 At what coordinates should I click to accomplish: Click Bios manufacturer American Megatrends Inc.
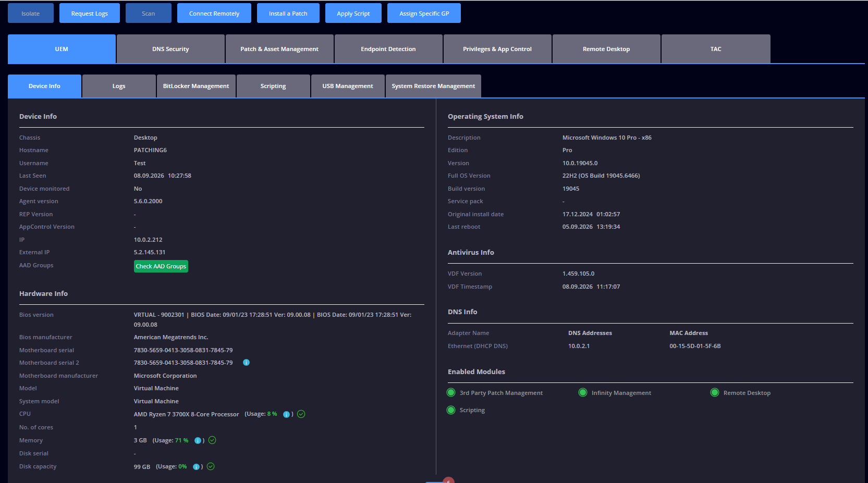(x=171, y=337)
